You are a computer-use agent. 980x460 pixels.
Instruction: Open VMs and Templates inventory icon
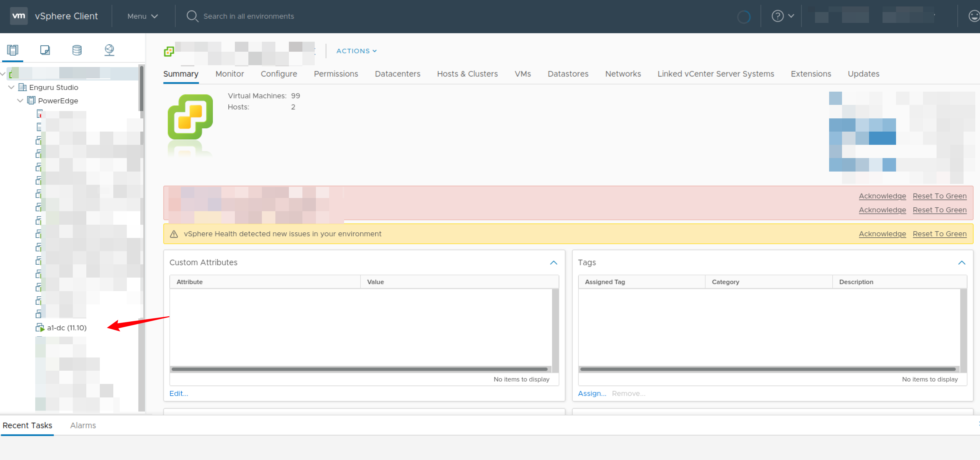pos(45,50)
